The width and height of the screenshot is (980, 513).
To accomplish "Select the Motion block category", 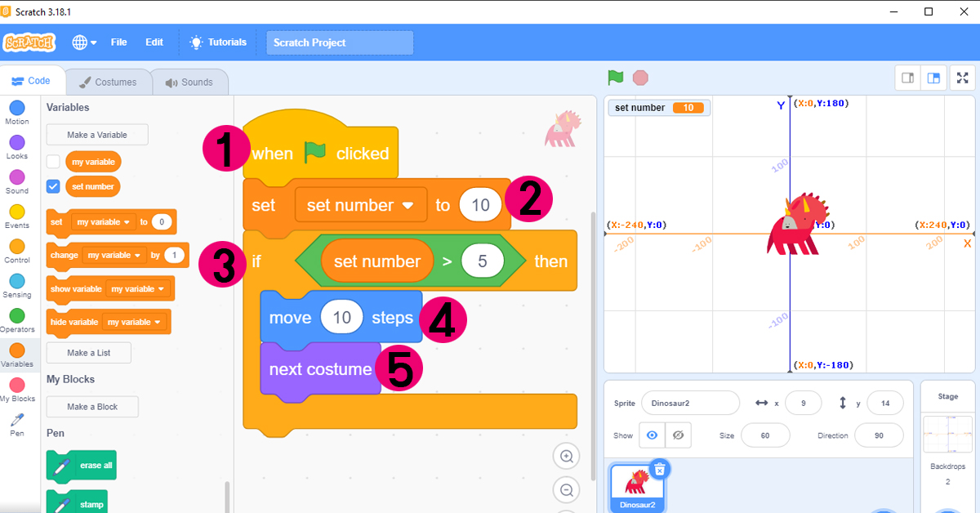I will point(16,112).
